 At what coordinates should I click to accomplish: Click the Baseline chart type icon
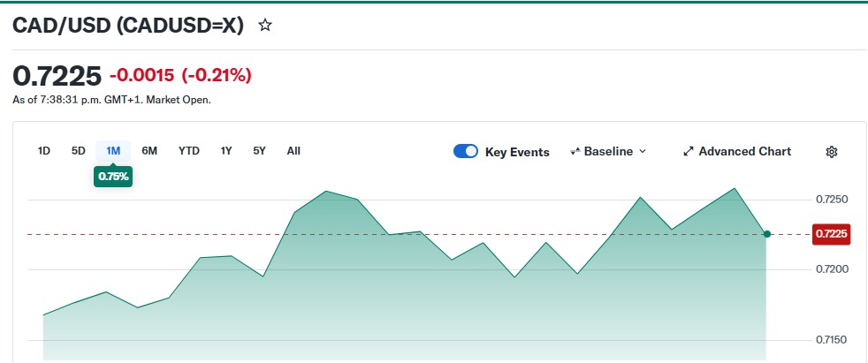point(575,151)
